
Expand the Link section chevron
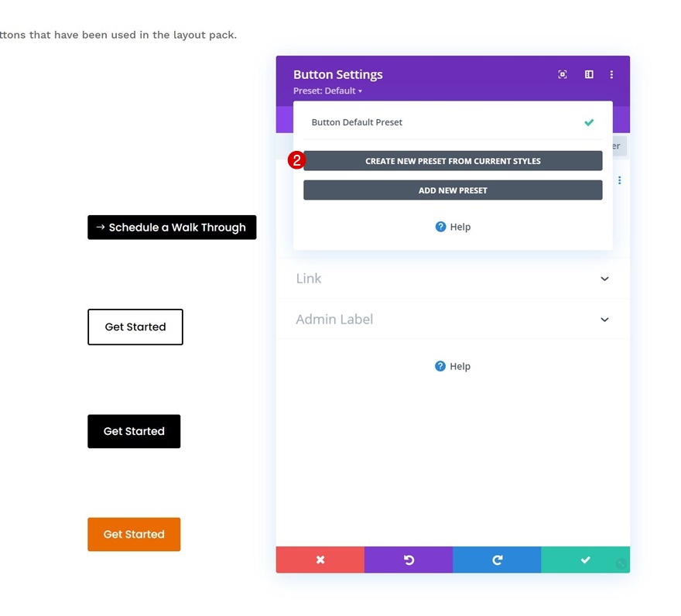(x=604, y=279)
